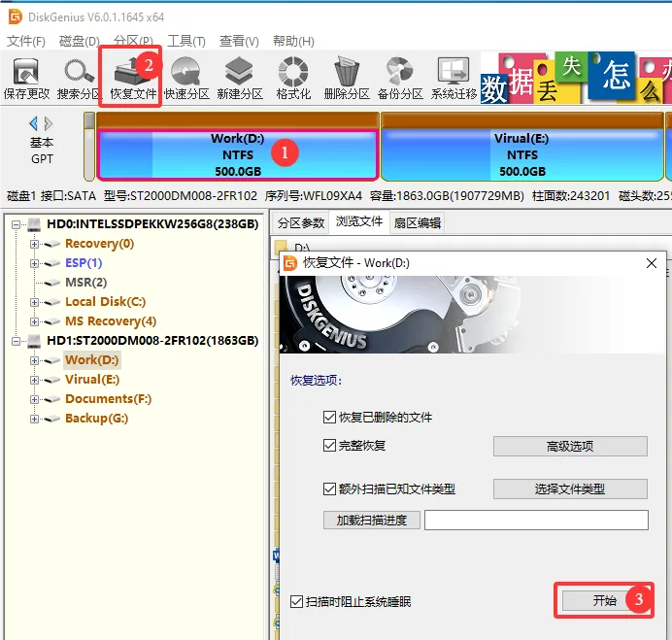
Task: Toggle 额外扫描已知文件类型 checkbox
Action: pyautogui.click(x=329, y=489)
